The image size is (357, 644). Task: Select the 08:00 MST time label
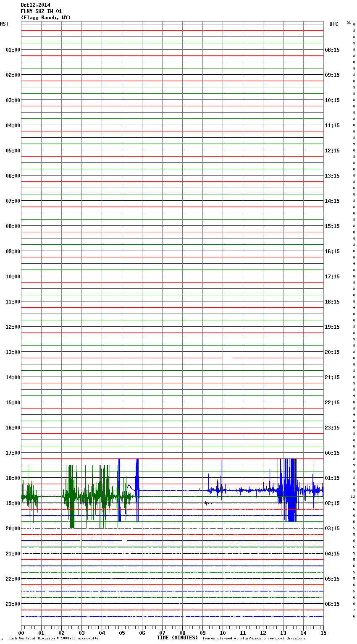pyautogui.click(x=13, y=226)
